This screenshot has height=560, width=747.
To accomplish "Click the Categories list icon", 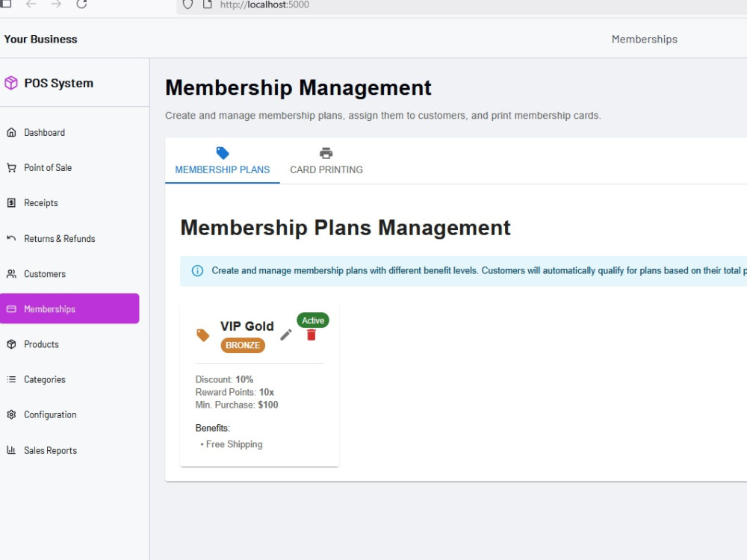I will point(11,379).
